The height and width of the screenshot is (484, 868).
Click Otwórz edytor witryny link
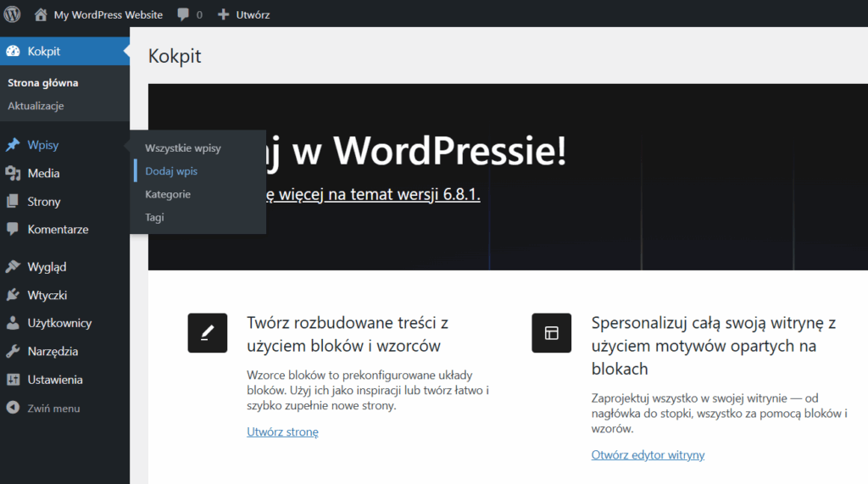(648, 455)
